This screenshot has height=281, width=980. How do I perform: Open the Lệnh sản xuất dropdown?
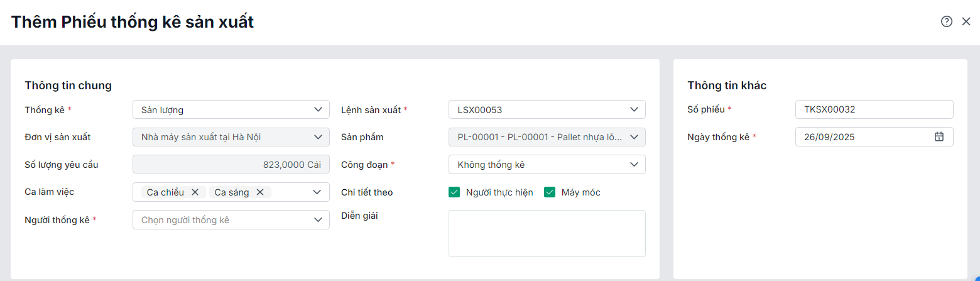(633, 110)
